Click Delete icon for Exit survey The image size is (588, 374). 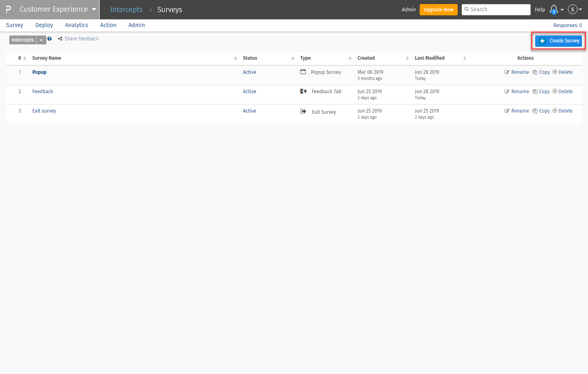[x=555, y=111]
